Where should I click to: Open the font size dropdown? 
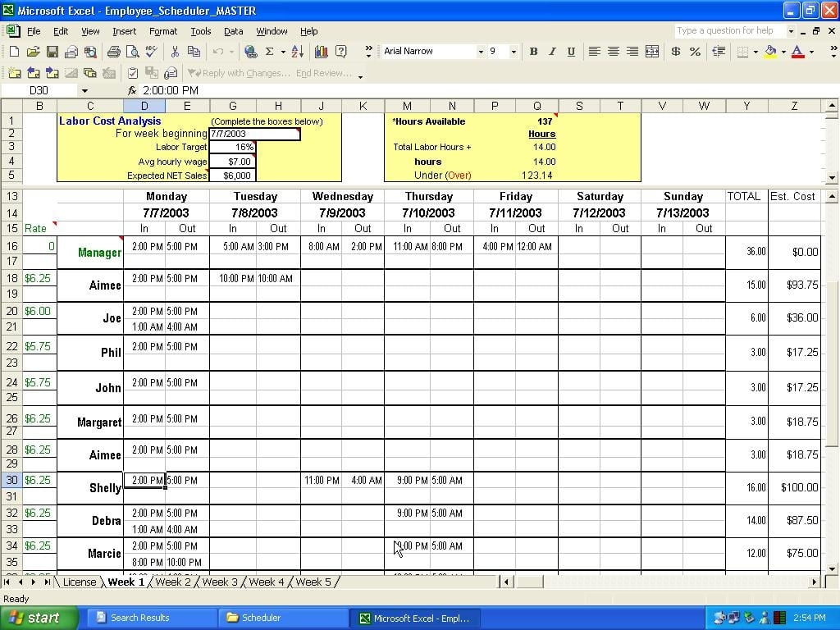tap(514, 51)
